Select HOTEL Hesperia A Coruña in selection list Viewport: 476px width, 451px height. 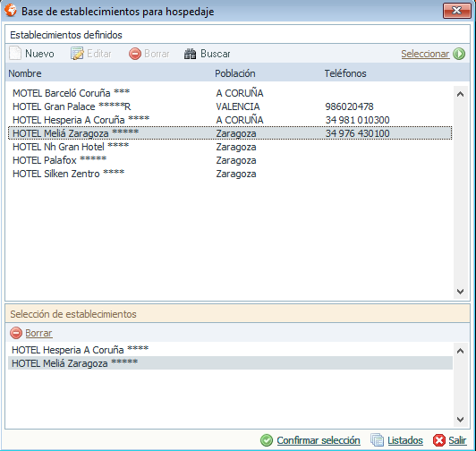pyautogui.click(x=230, y=350)
